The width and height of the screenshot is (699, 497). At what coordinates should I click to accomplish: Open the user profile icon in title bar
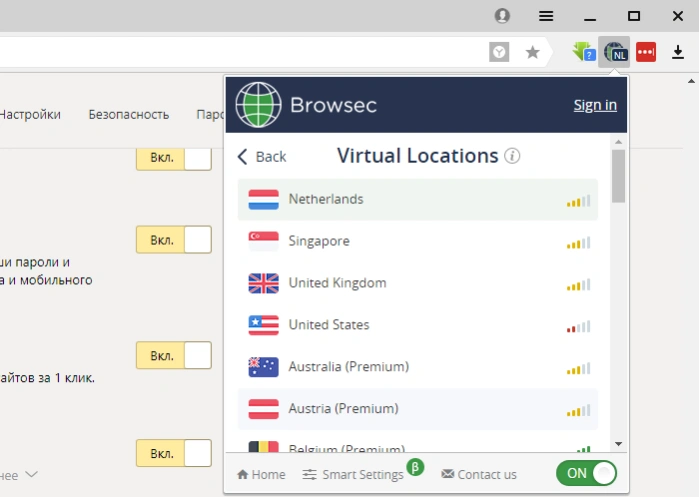502,16
